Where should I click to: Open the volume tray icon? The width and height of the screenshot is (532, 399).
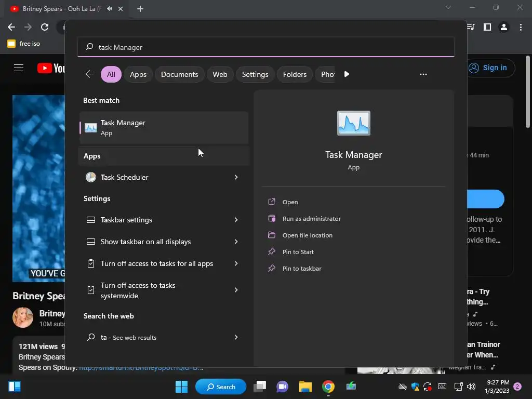[x=471, y=387]
